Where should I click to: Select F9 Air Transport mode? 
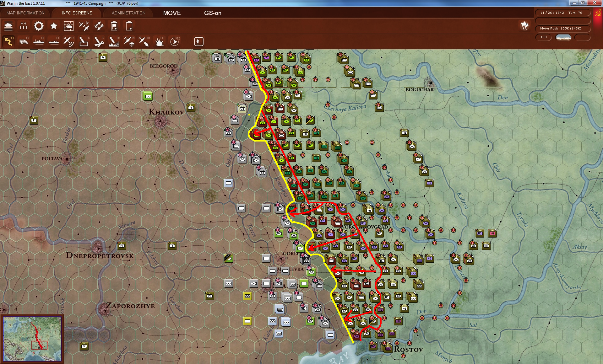[129, 41]
